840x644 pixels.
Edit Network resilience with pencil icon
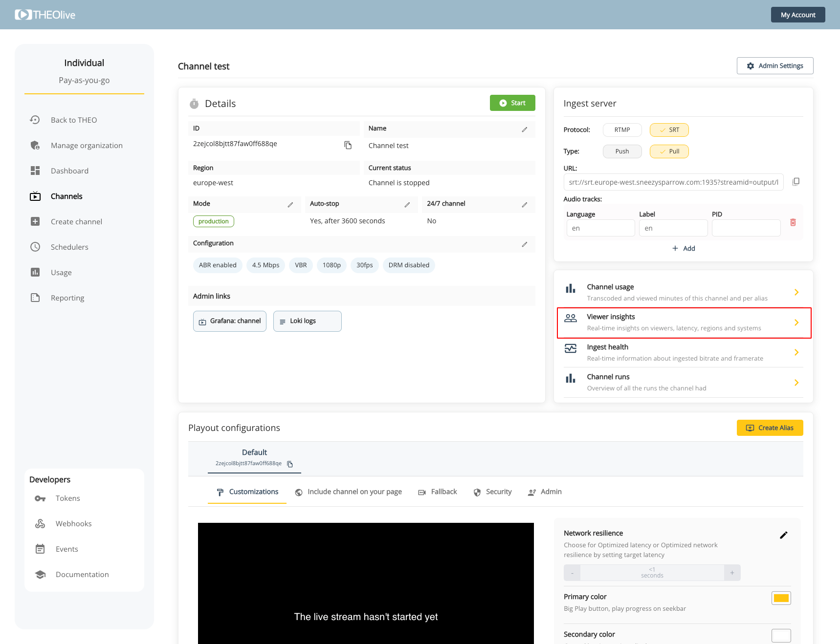(x=783, y=535)
